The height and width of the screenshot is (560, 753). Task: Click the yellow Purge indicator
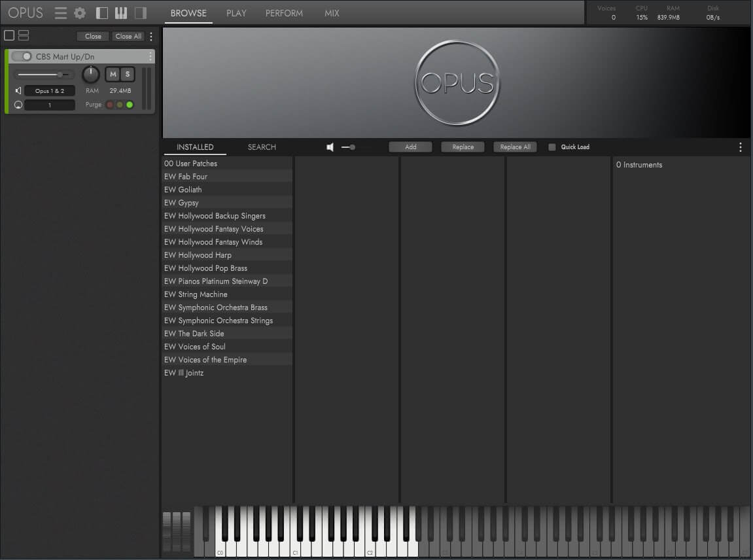pyautogui.click(x=120, y=105)
